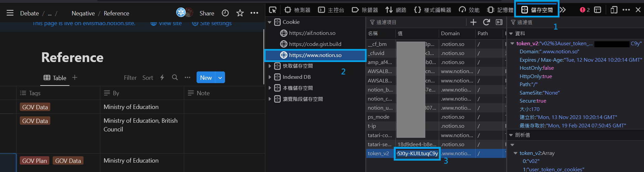Image resolution: width=644 pixels, height=172 pixels.
Task: Activate the DevTools element picker icon
Action: click(273, 10)
